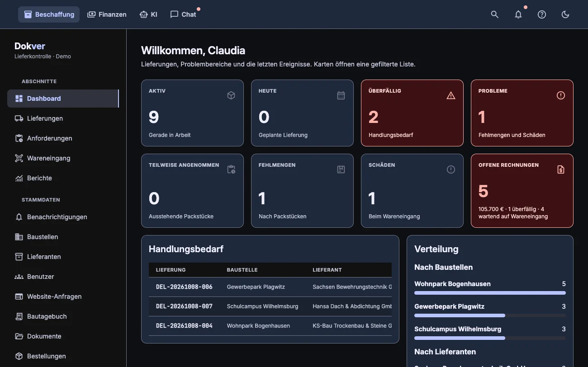Open the Offene Rechnungen card
The image size is (588, 367).
tap(522, 191)
